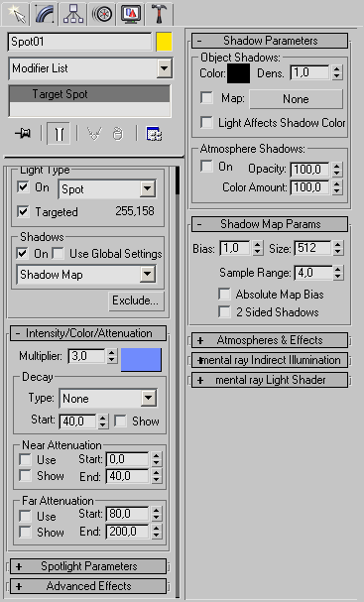
Task: Toggle the Targeted checkbox
Action: click(24, 211)
